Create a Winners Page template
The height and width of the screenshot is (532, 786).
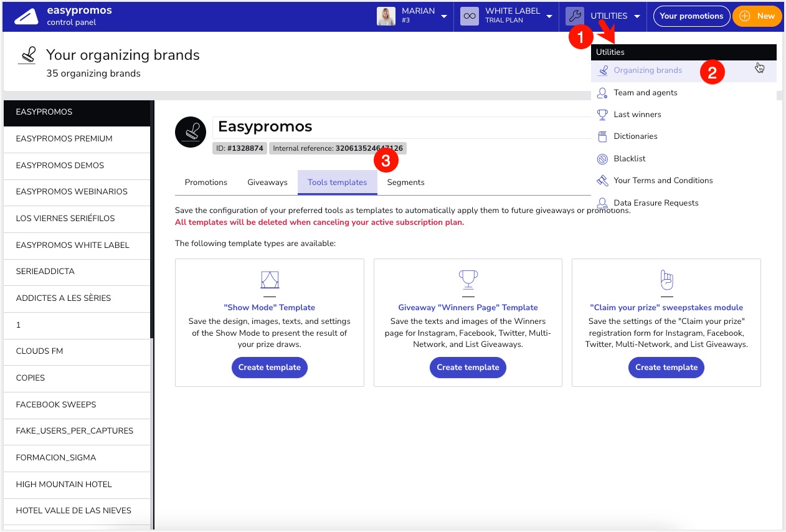click(468, 368)
